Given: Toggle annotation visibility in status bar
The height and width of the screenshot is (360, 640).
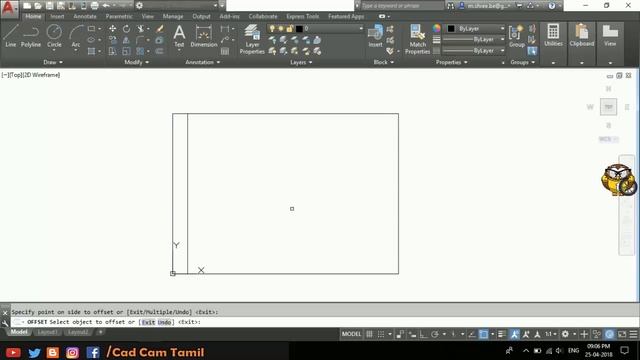Looking at the screenshot, I should pos(514,334).
